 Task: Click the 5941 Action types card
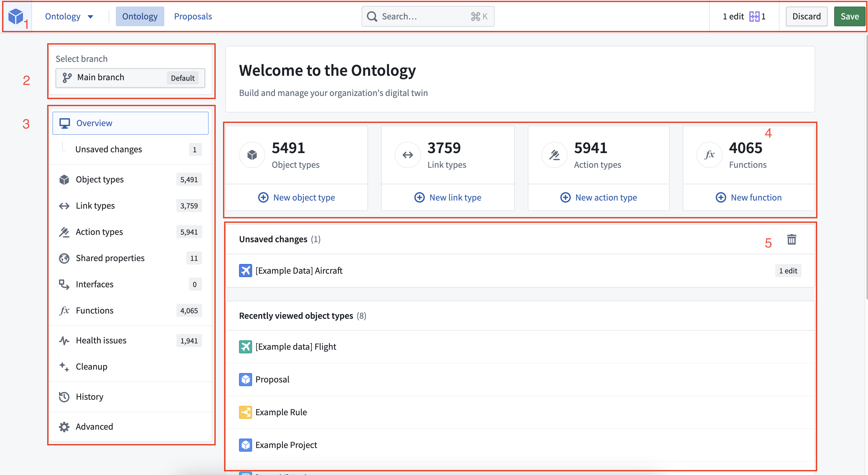598,155
